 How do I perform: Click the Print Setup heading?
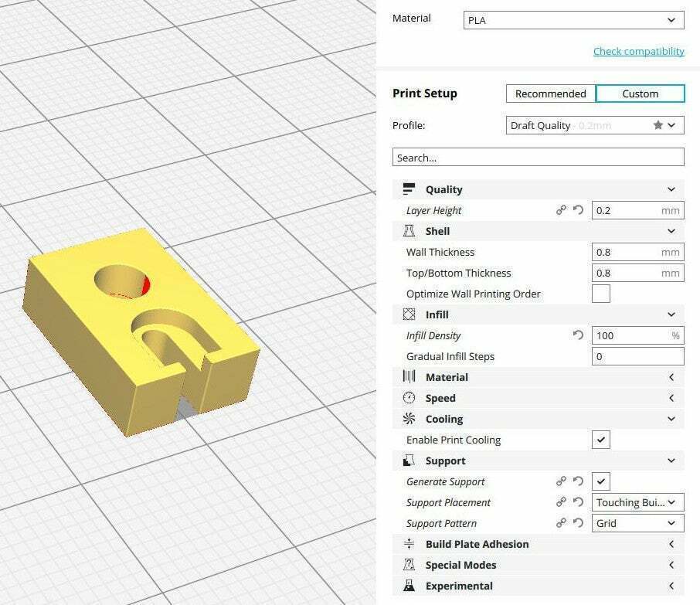(424, 93)
